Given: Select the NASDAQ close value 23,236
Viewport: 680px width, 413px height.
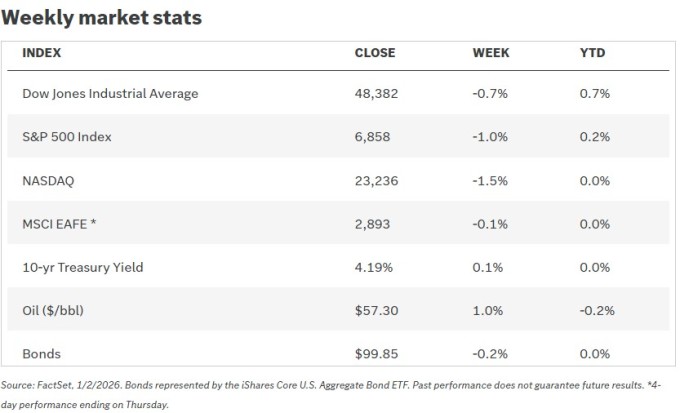Looking at the screenshot, I should [375, 181].
